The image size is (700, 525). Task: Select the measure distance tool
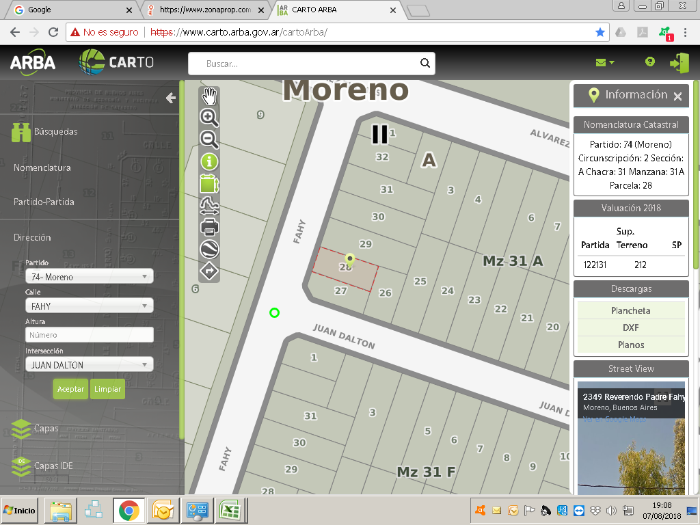[x=209, y=205]
